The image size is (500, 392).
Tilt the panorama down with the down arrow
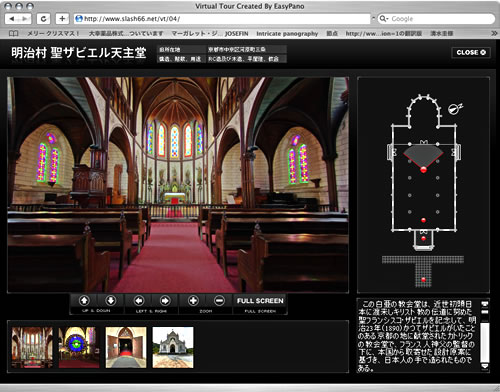111,301
